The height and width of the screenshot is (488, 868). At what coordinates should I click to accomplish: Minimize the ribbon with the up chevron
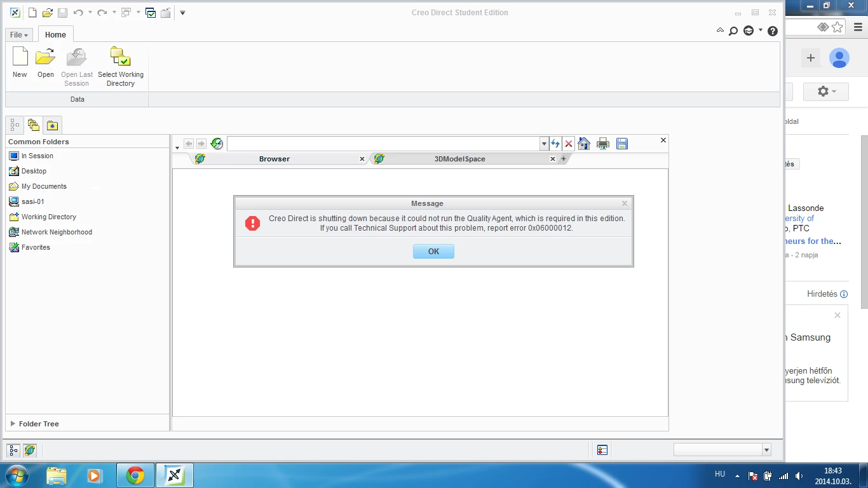pyautogui.click(x=720, y=30)
